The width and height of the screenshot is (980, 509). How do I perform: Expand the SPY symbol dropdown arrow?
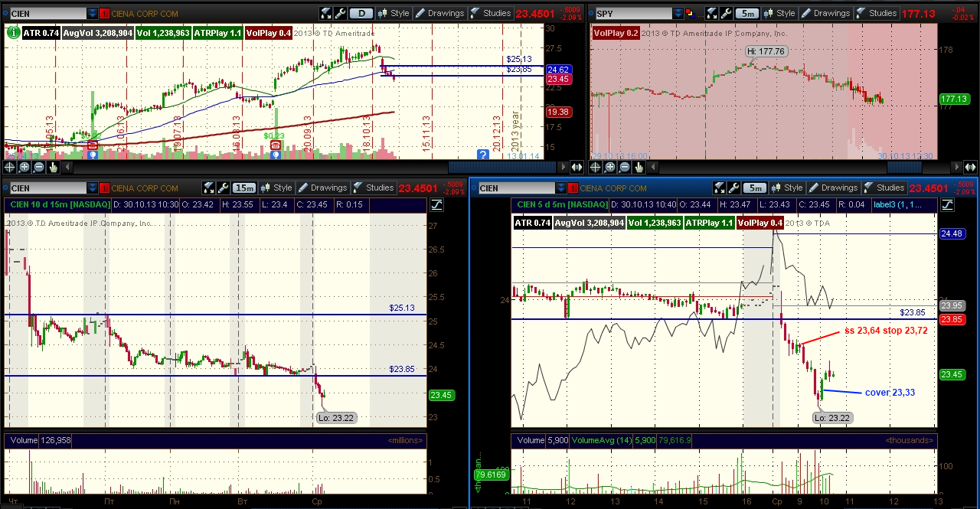point(678,13)
